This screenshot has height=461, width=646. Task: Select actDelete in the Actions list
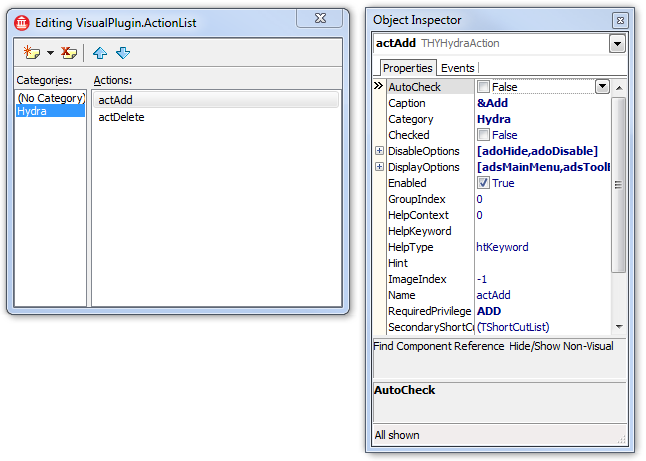pos(121,117)
